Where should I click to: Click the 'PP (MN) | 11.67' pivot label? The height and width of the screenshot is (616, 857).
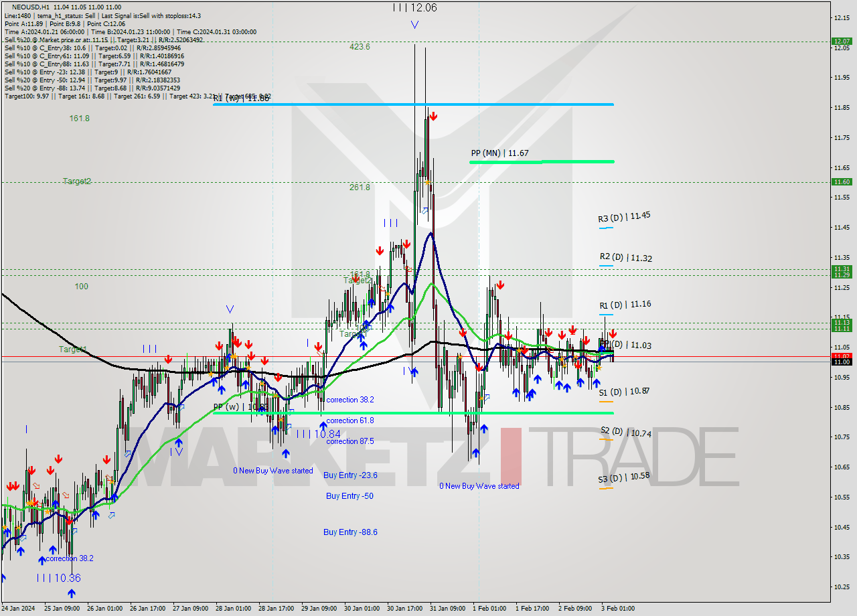click(x=499, y=153)
